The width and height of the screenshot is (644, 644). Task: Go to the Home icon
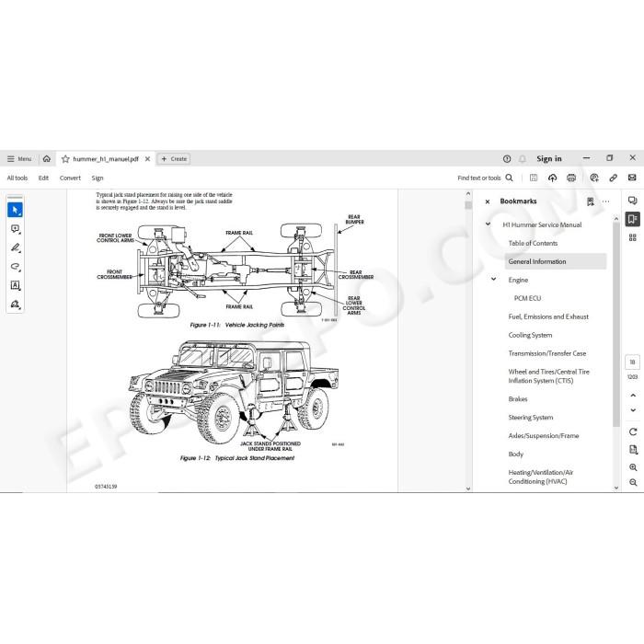pos(47,158)
